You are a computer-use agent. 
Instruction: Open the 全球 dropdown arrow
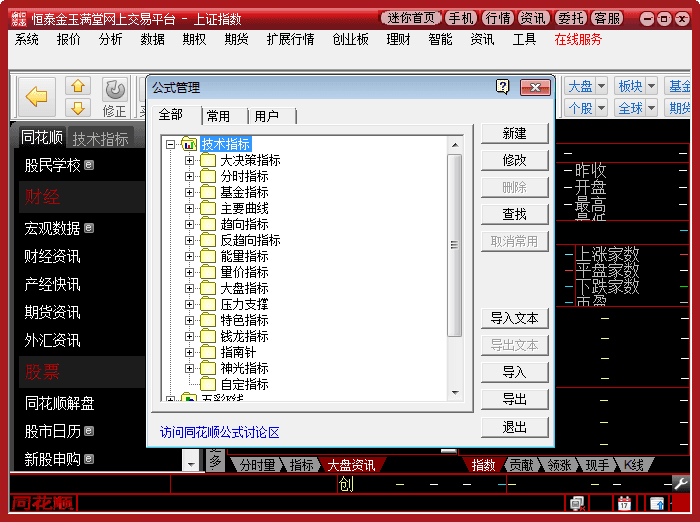click(x=651, y=108)
